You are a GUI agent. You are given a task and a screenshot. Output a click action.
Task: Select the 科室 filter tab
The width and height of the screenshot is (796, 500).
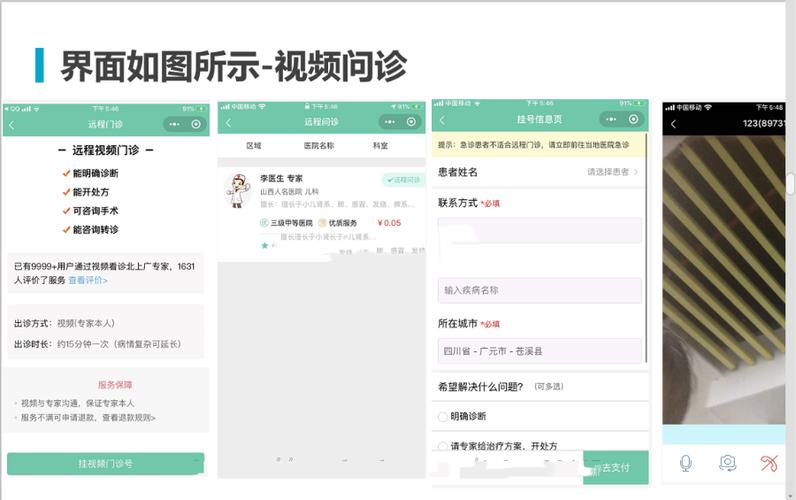(380, 146)
